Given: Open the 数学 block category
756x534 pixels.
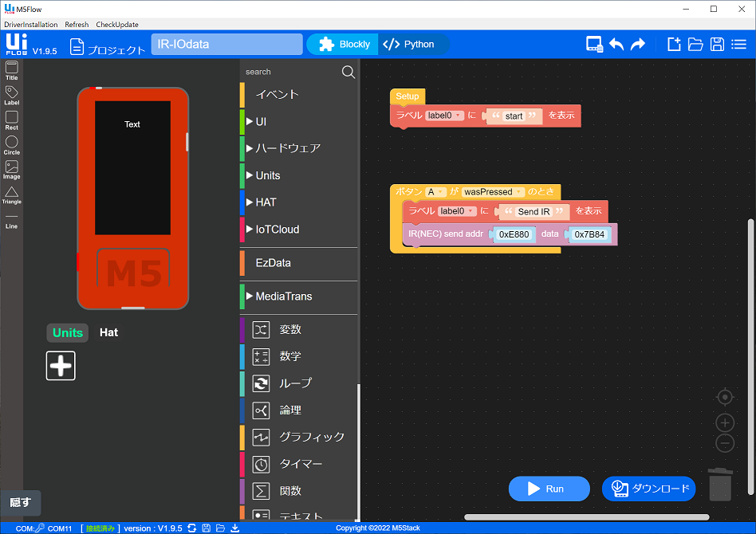Looking at the screenshot, I should (299, 356).
